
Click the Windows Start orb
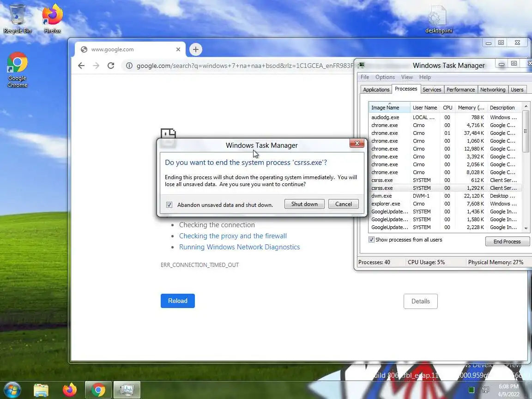(12, 390)
